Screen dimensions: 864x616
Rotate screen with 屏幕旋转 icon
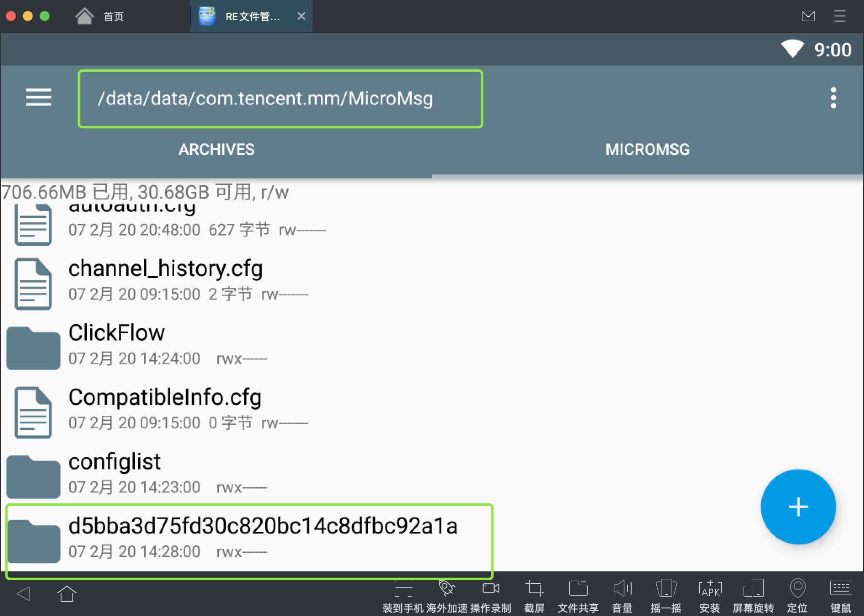(753, 588)
